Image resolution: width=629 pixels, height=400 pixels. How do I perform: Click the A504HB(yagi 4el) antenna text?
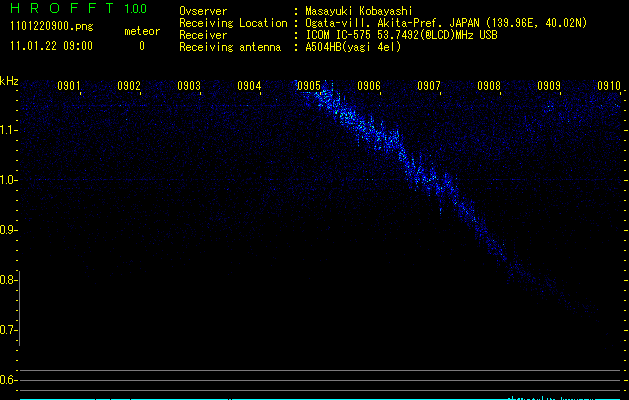[x=353, y=47]
